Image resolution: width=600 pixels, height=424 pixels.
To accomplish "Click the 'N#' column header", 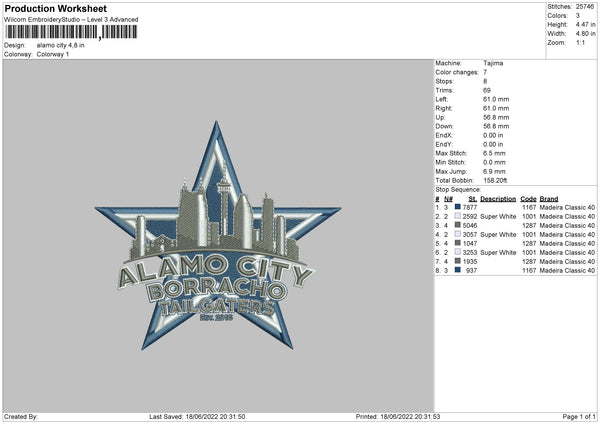I will click(448, 199).
